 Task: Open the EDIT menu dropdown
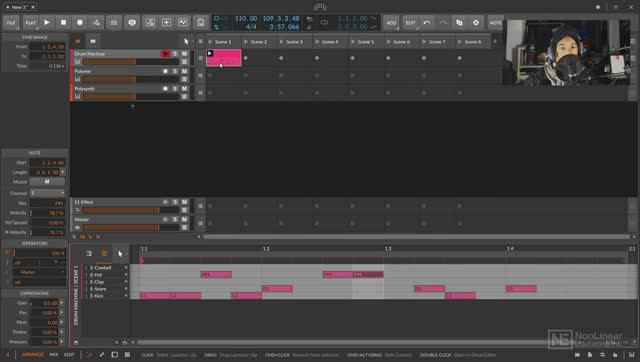point(411,22)
